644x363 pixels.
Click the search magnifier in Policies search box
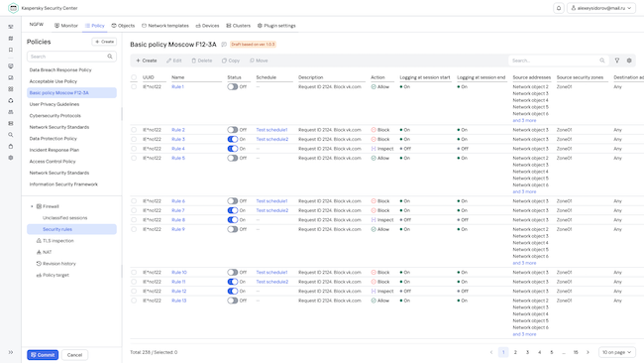[110, 57]
